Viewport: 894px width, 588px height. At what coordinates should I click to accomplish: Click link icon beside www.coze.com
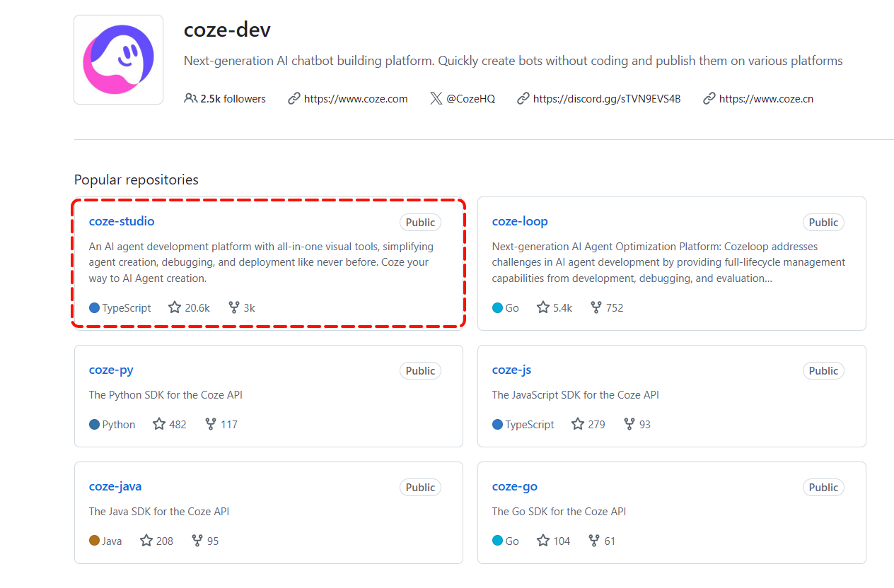pos(294,99)
